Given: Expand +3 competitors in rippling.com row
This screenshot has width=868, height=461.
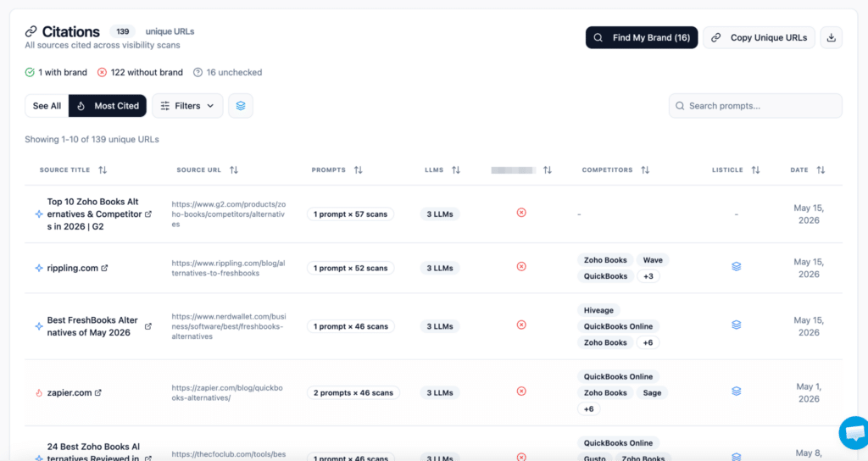Looking at the screenshot, I should coord(648,276).
